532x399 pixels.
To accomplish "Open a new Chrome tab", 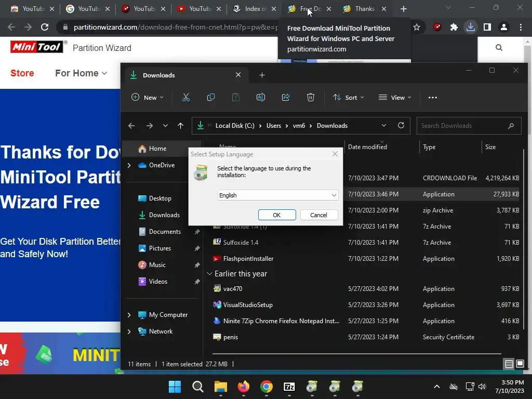I will [403, 9].
